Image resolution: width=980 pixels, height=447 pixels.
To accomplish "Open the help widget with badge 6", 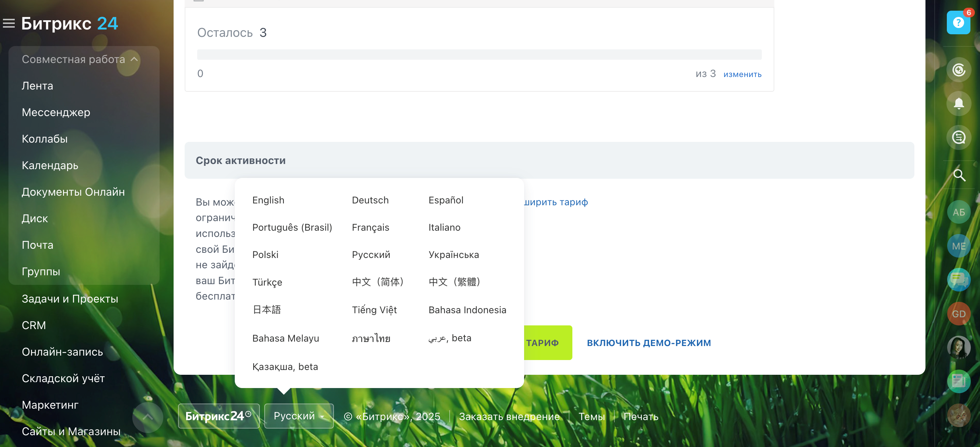I will coord(958,22).
